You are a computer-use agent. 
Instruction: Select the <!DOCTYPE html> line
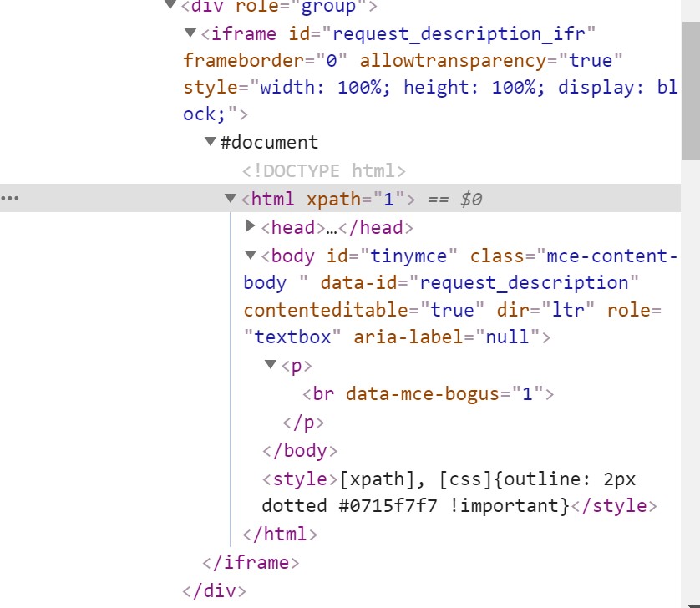(x=324, y=171)
